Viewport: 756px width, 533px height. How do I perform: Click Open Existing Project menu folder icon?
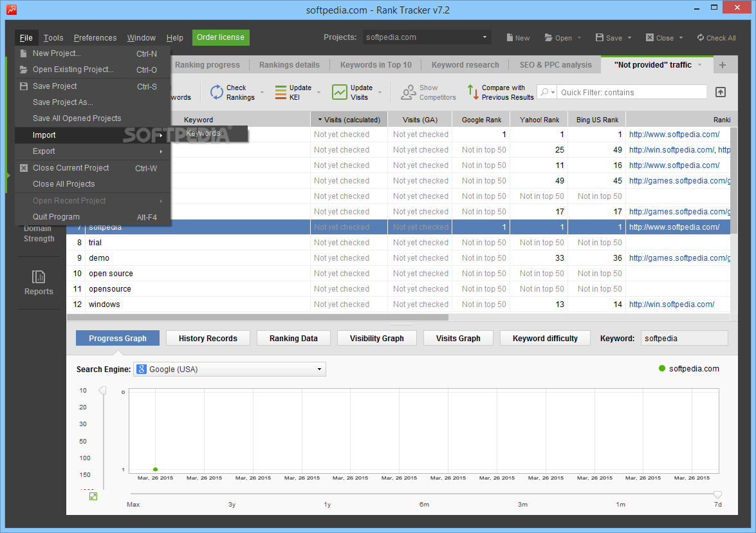pos(23,70)
